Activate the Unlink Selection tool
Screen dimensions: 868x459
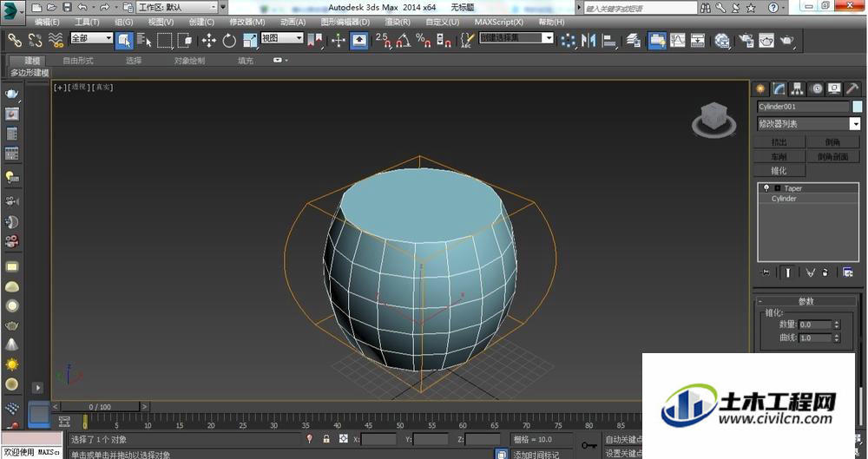(35, 40)
